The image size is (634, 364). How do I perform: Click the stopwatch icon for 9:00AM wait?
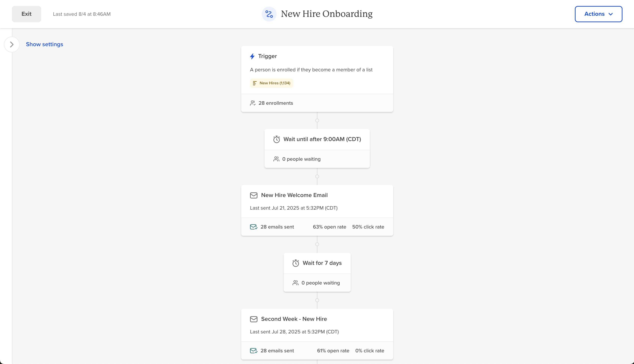[276, 139]
